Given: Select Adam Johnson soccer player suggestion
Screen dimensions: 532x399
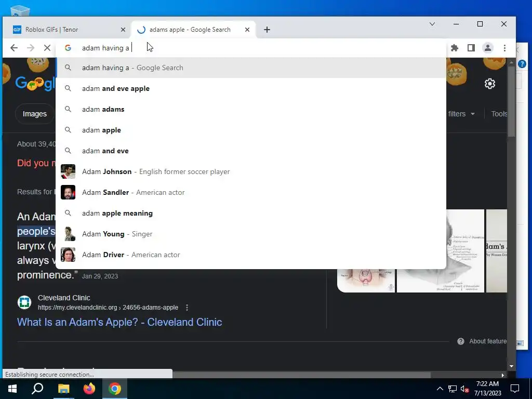Looking at the screenshot, I should tap(251, 171).
